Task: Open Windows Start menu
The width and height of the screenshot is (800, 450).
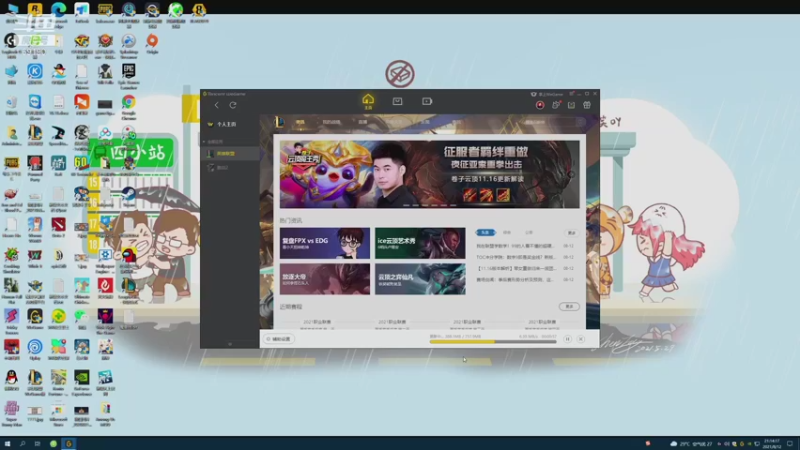Action: point(7,444)
